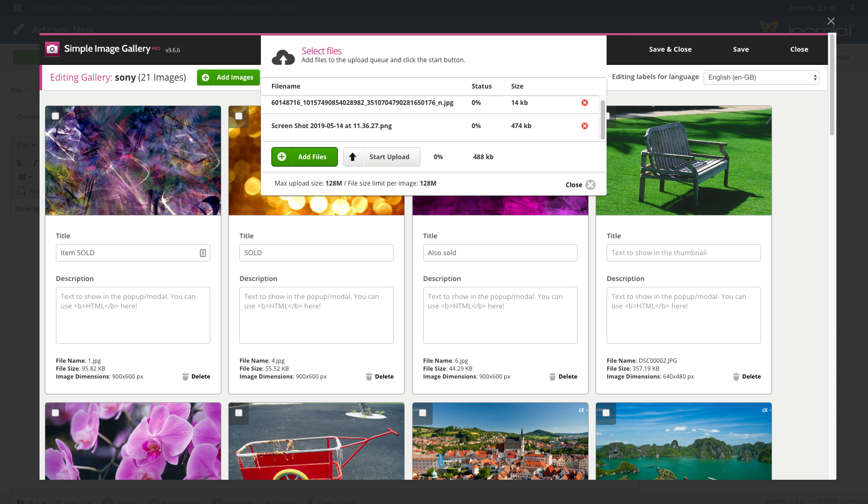
Task: Click the Close text in upload panel
Action: point(574,185)
